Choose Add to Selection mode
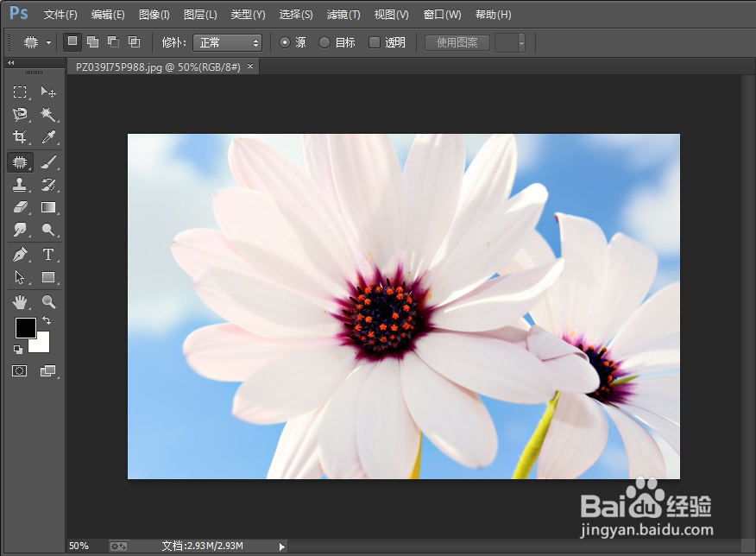Image resolution: width=756 pixels, height=556 pixels. coord(92,42)
